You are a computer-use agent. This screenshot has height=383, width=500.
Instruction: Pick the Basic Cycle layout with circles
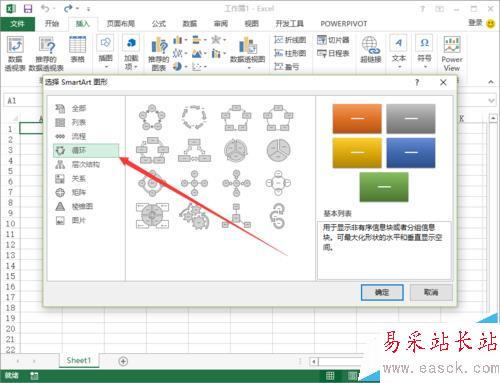[x=152, y=117]
